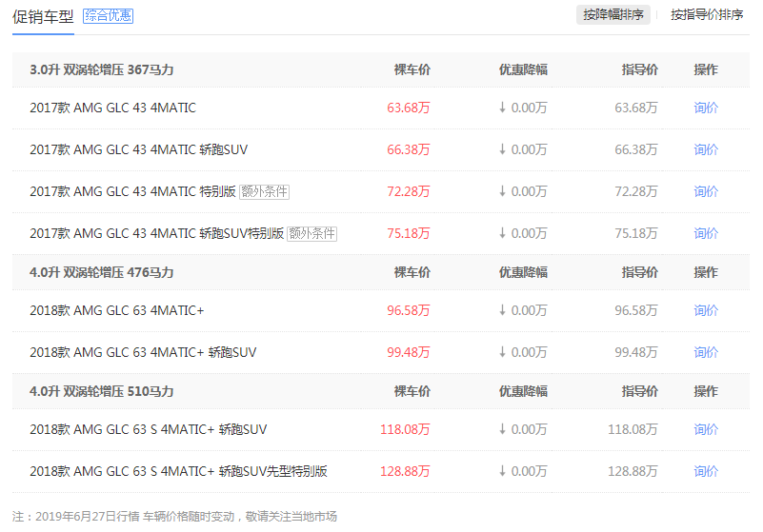
Task: Click 询价 for the 75.18万 轿跑SUV特别版 row
Action: 706,233
